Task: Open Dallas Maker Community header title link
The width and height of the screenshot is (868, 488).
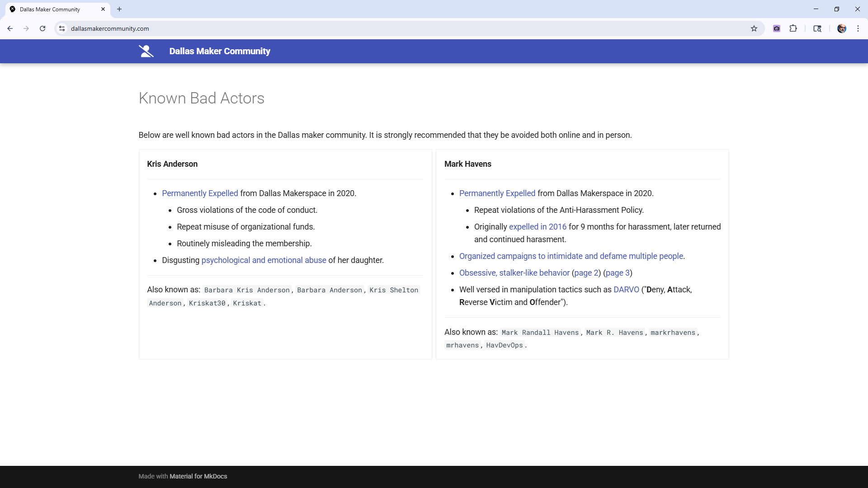Action: click(x=220, y=51)
